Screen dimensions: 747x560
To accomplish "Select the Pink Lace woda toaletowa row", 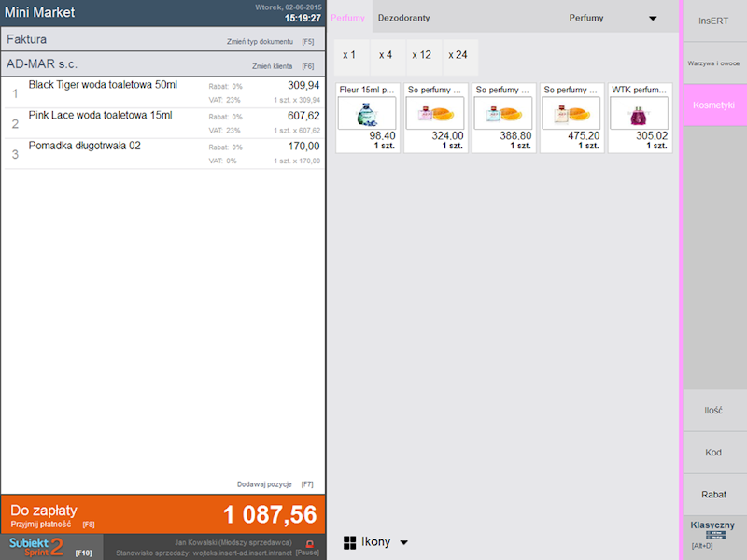I will coord(162,122).
